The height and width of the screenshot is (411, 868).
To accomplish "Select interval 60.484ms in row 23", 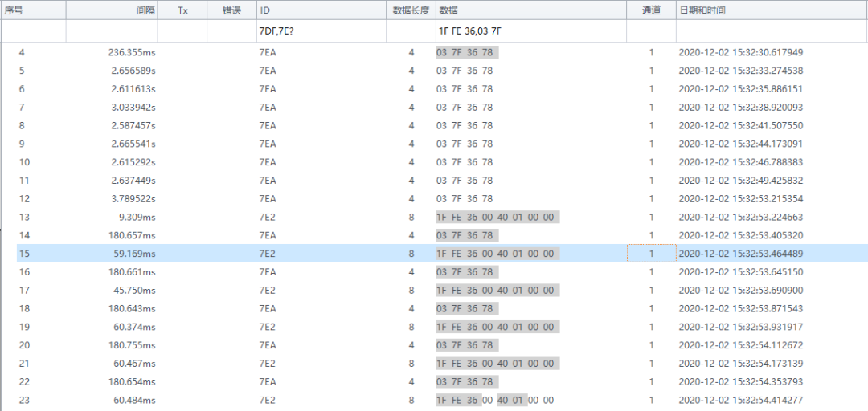I will click(x=134, y=400).
